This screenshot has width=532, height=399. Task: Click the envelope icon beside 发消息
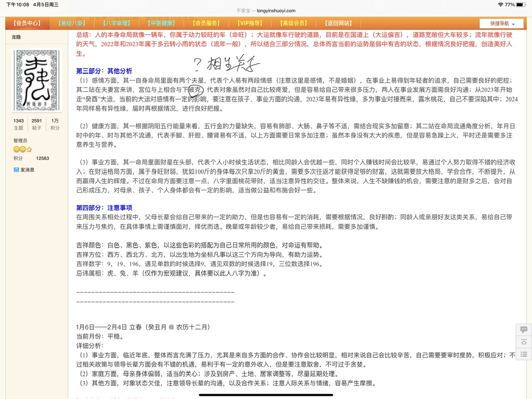[x=16, y=170]
